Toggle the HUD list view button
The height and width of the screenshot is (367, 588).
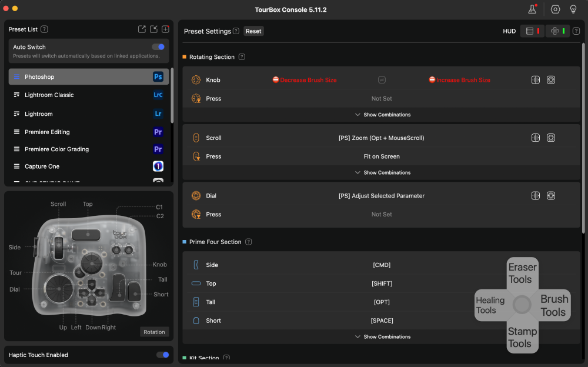click(x=533, y=31)
